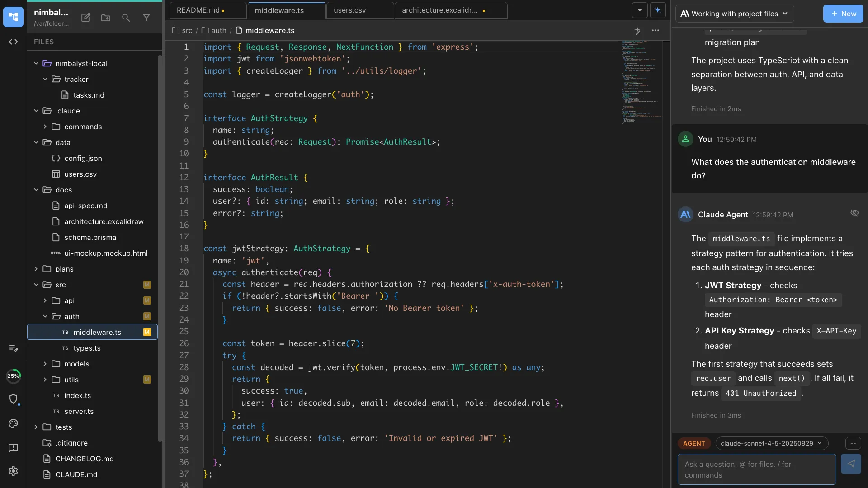Select the shield icon with notification dot
The width and height of the screenshot is (868, 488).
14,399
